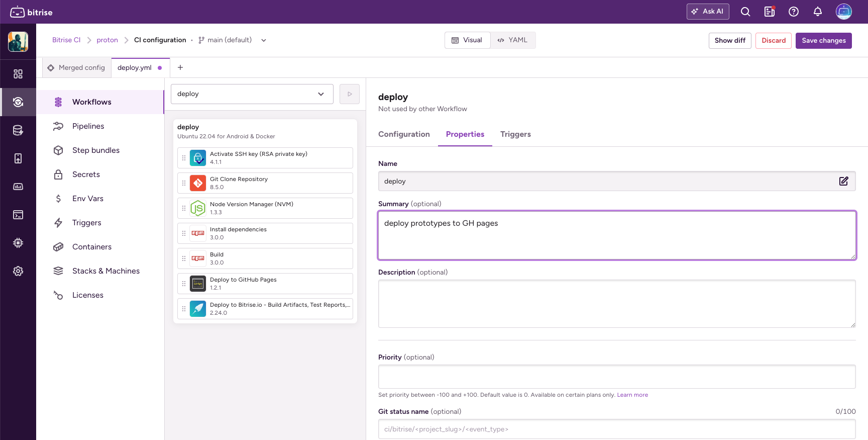Grab the drag handle of Deploy to GitHub Pages step
This screenshot has width=868, height=440.
point(184,284)
